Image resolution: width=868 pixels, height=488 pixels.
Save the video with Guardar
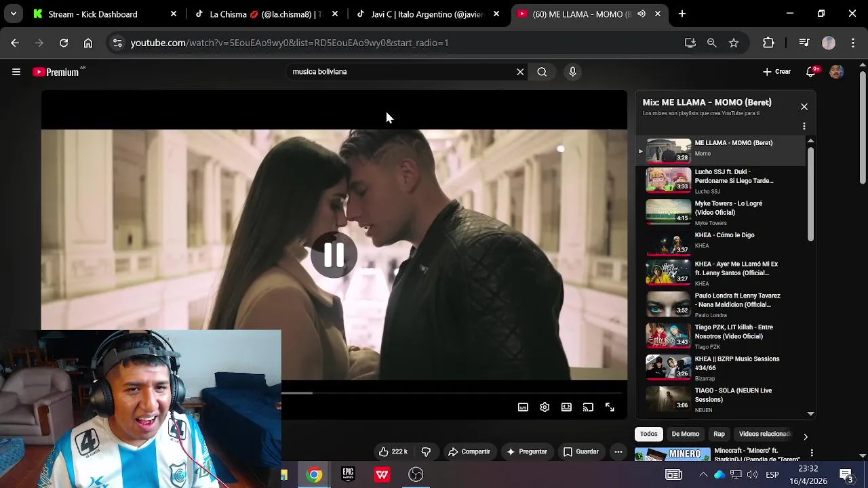click(581, 451)
